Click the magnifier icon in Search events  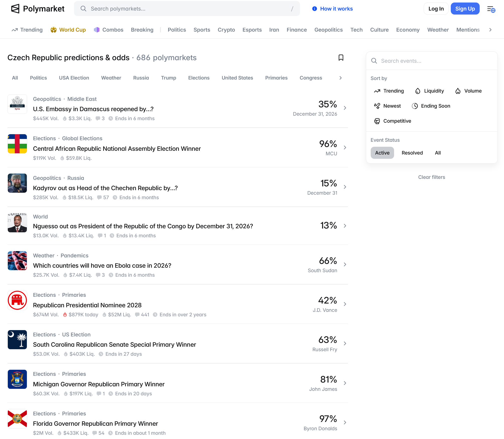coord(374,61)
